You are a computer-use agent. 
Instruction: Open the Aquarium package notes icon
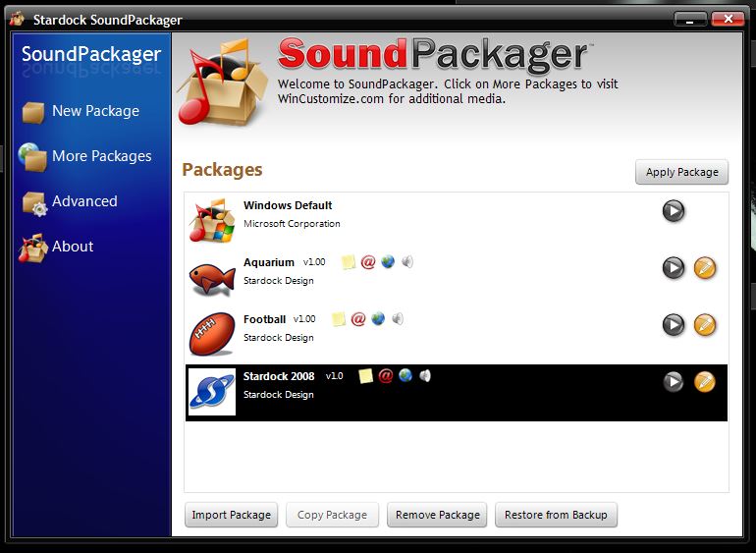(348, 262)
